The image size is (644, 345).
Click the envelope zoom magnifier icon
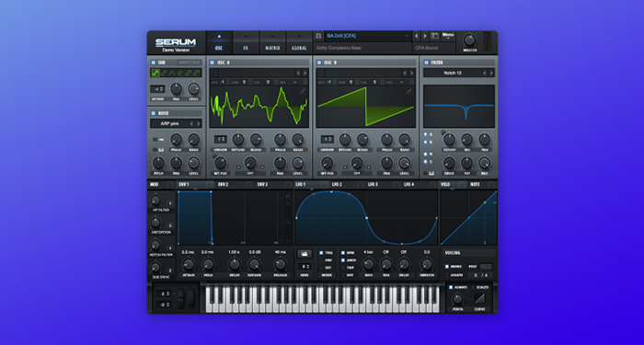click(287, 222)
